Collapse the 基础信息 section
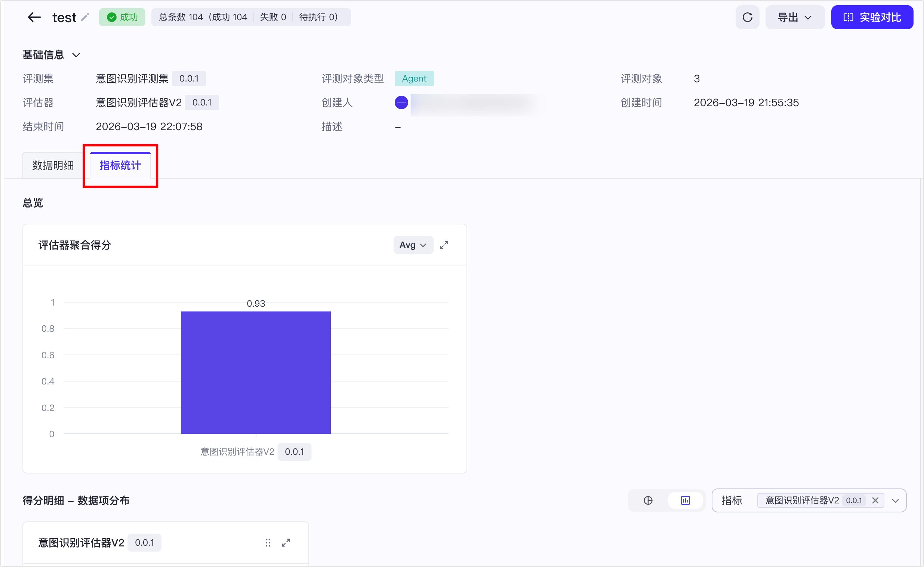The width and height of the screenshot is (924, 567). [76, 55]
